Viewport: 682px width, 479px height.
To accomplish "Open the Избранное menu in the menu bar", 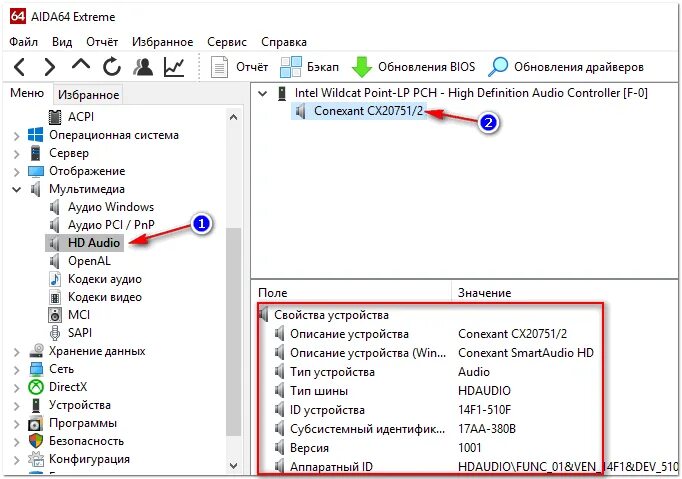I will pyautogui.click(x=163, y=42).
